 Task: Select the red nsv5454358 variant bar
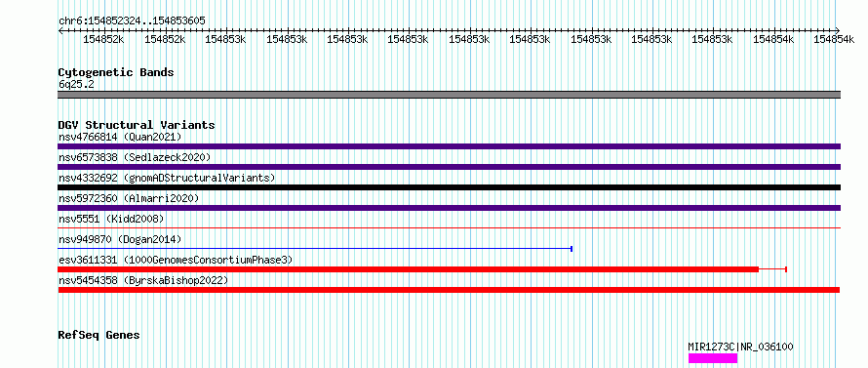click(449, 290)
